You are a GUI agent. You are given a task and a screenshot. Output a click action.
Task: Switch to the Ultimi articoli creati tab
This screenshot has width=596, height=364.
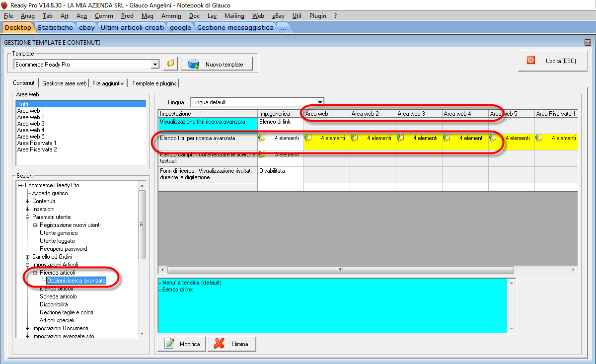pyautogui.click(x=132, y=27)
